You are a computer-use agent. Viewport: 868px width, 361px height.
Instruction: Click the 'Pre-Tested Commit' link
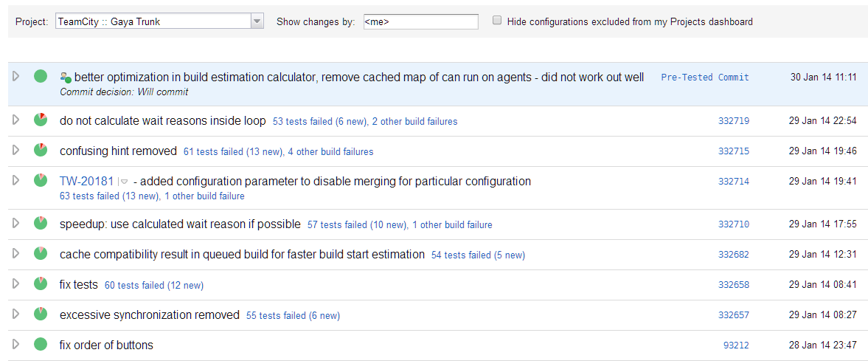705,78
